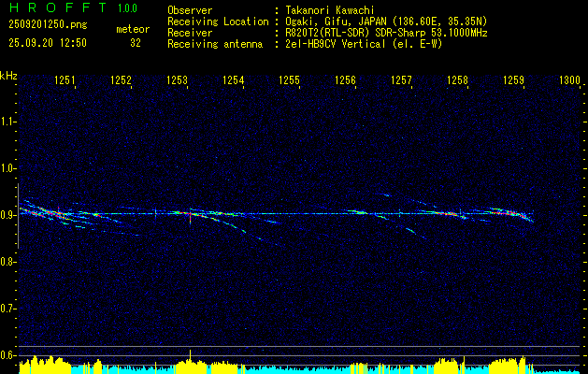588x374 pixels.
Task: Click time axis marker 1255
Action: coord(290,80)
